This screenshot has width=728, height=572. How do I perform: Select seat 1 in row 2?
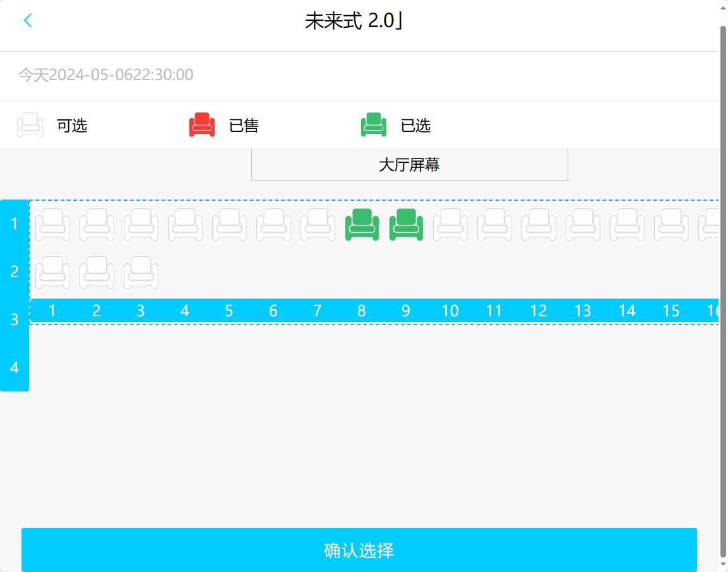click(52, 271)
